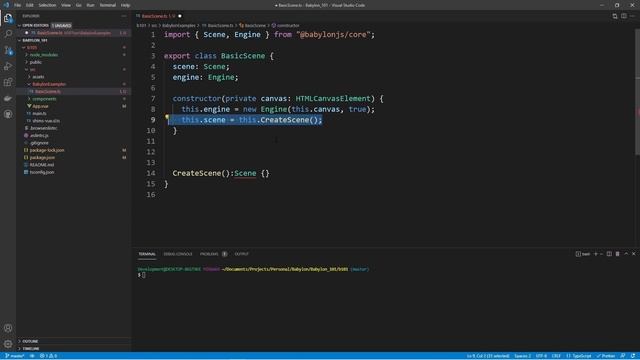
Task: Click the Spaces: 2 indentation setting
Action: click(522, 356)
